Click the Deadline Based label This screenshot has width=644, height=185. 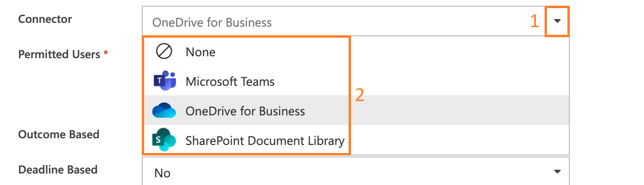pos(58,170)
